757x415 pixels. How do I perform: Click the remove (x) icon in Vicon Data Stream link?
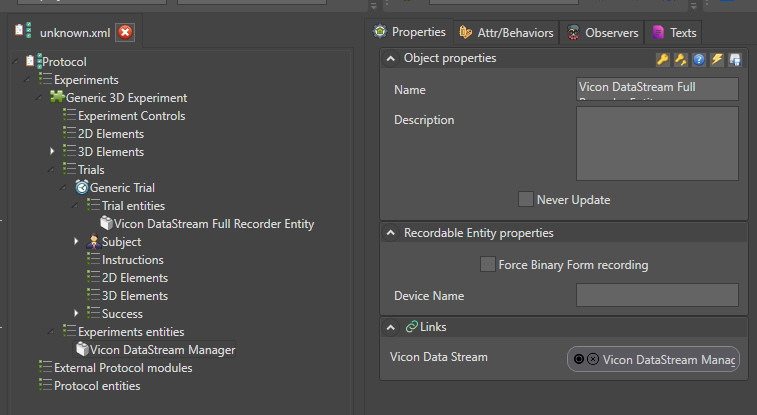tap(592, 359)
